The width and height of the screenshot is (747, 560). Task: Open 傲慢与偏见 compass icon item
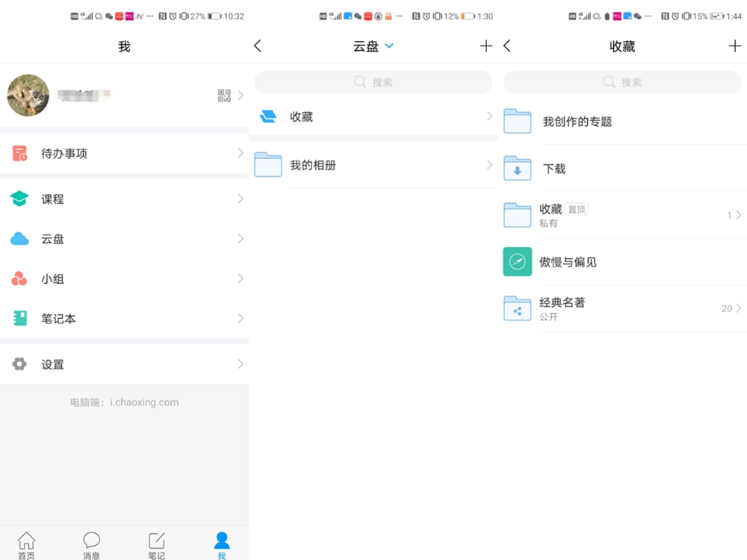point(518,262)
